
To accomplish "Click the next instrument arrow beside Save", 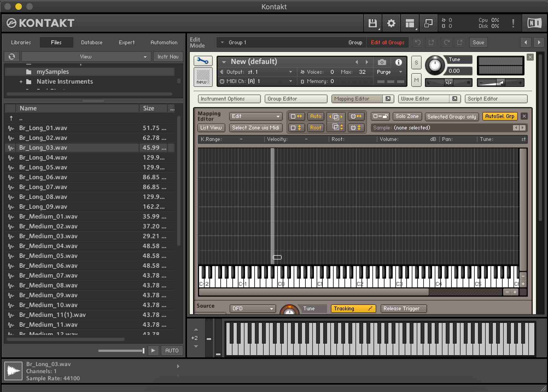I will [x=539, y=42].
